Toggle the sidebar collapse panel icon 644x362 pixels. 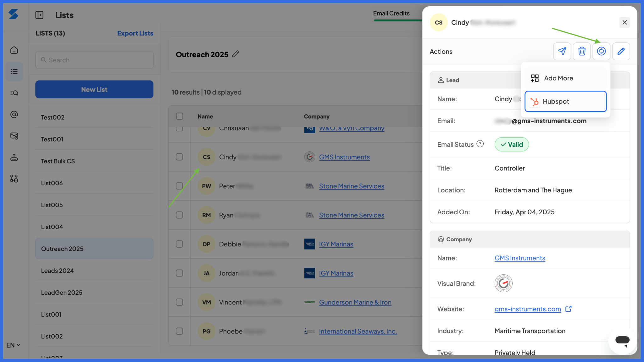coord(39,15)
